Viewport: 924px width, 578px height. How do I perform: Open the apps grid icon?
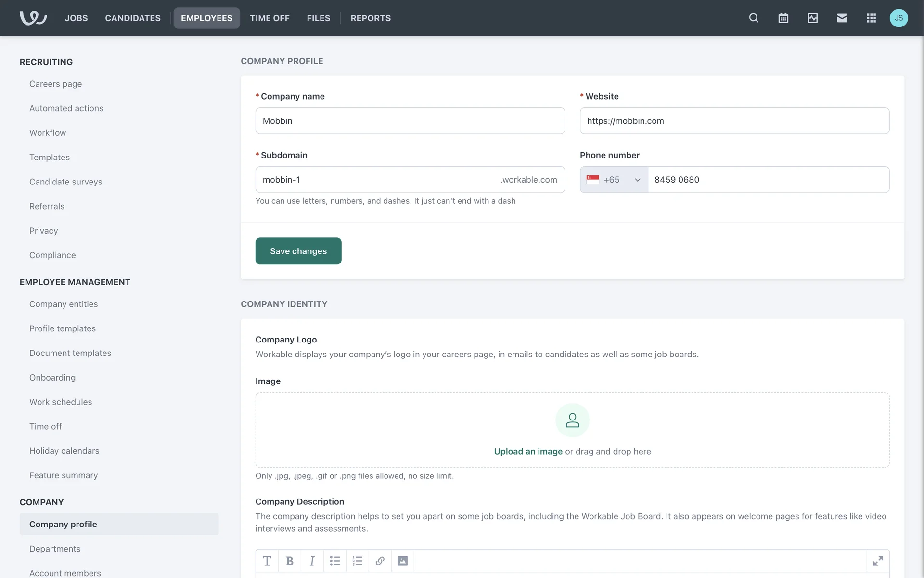coord(871,18)
